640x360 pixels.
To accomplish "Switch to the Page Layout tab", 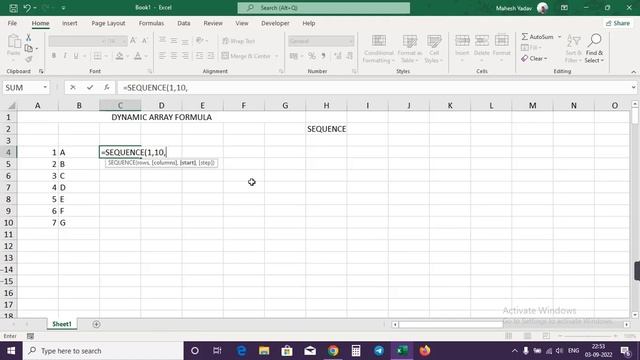I will (x=108, y=23).
